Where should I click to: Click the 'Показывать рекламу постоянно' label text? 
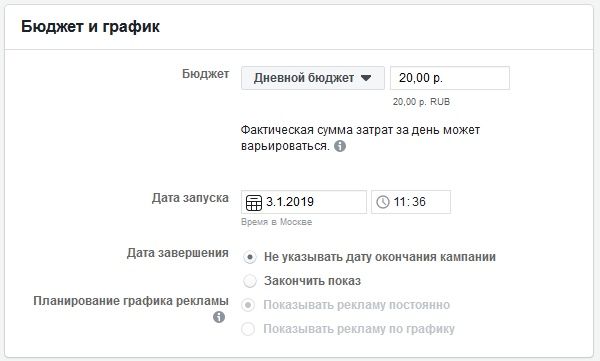(x=356, y=305)
